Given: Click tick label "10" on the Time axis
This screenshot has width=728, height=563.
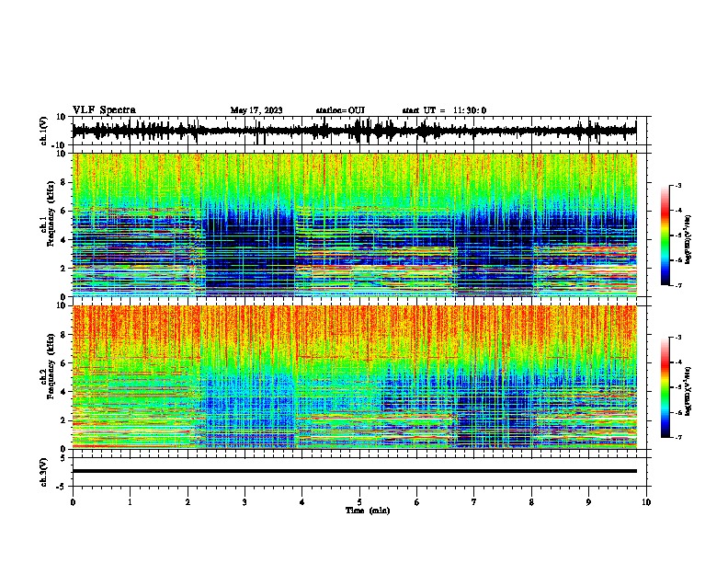Looking at the screenshot, I should (x=646, y=502).
